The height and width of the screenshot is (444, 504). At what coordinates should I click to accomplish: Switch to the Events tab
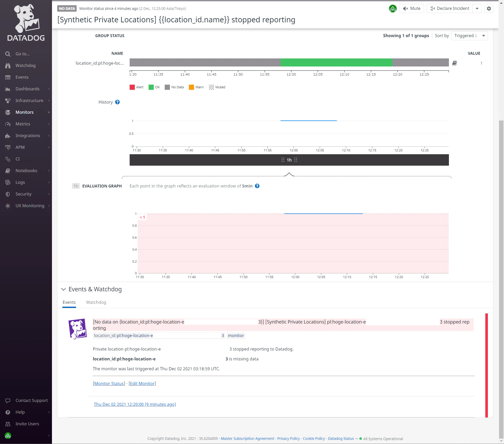(x=69, y=302)
